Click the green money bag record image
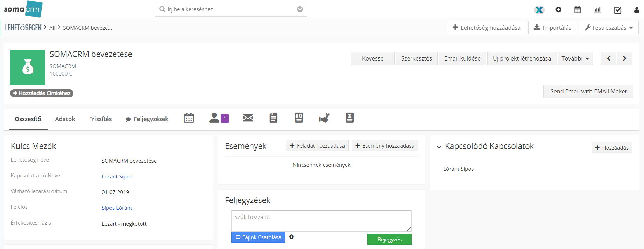Screen dimensions: 644x249 coord(28,67)
